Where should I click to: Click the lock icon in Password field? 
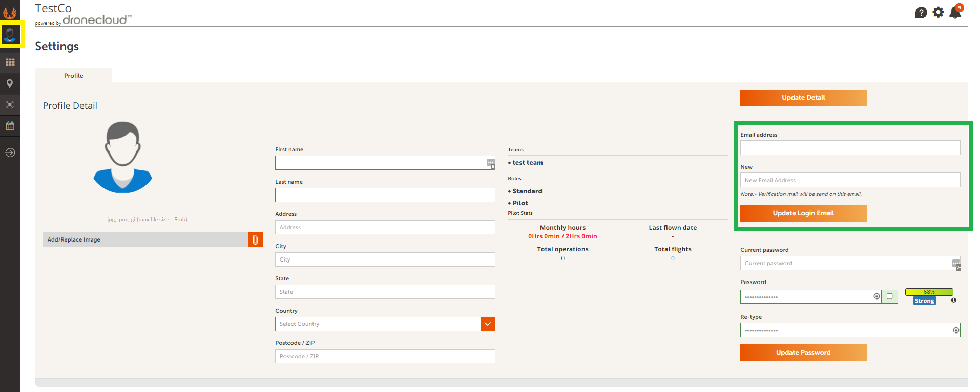coord(877,297)
